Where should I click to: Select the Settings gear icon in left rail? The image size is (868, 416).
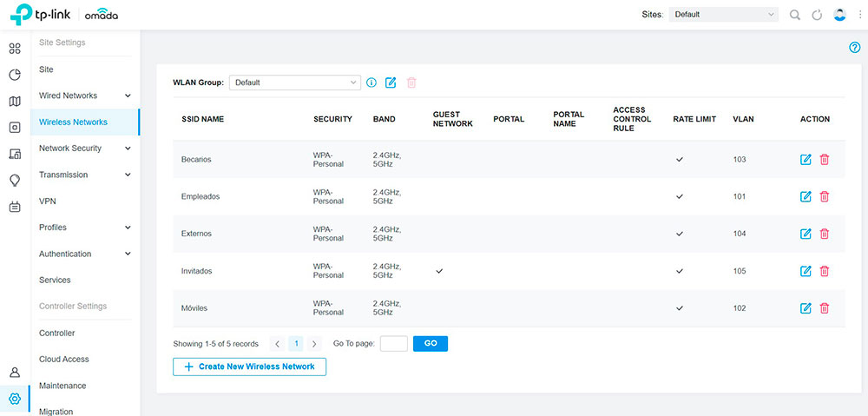tap(15, 399)
